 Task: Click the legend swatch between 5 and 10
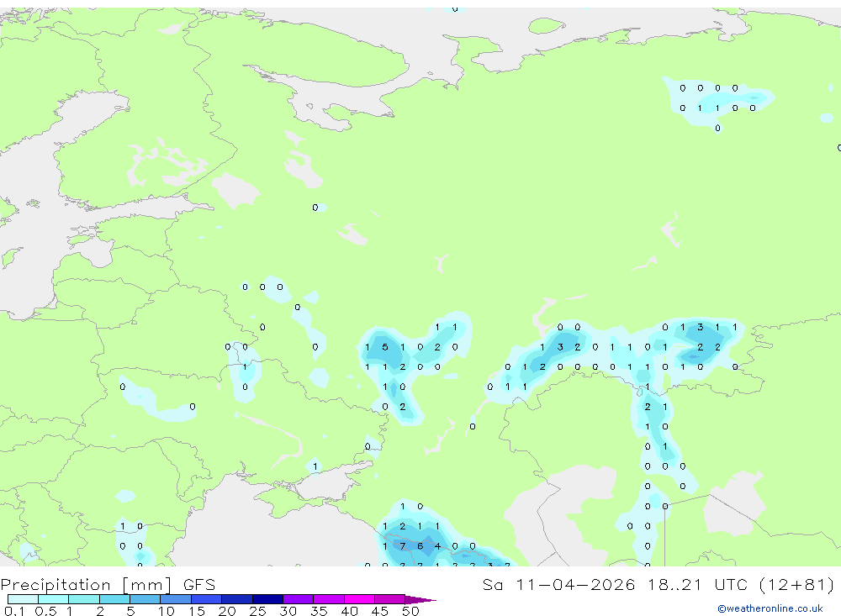145,599
